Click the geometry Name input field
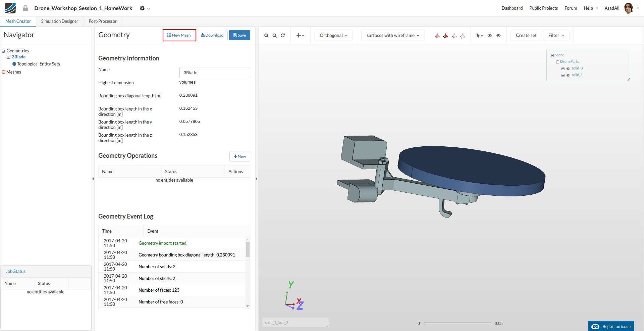This screenshot has width=644, height=331. 215,73
